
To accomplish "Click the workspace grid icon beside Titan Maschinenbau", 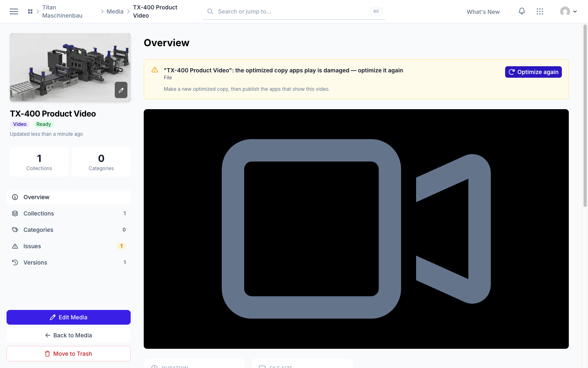I will point(30,11).
